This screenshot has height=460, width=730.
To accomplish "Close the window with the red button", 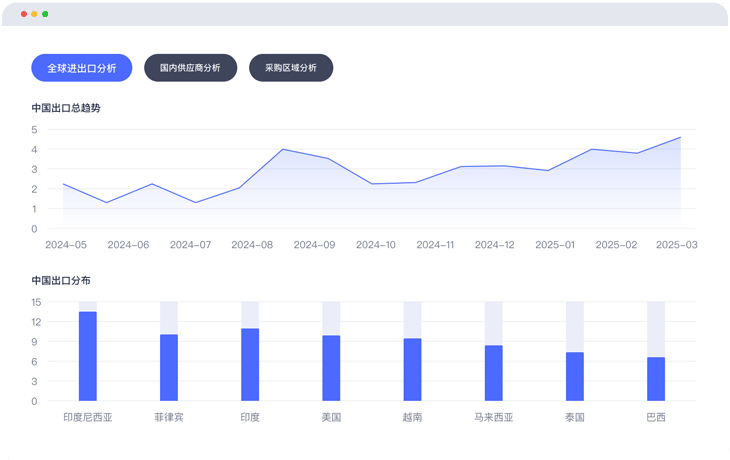I will coord(24,14).
